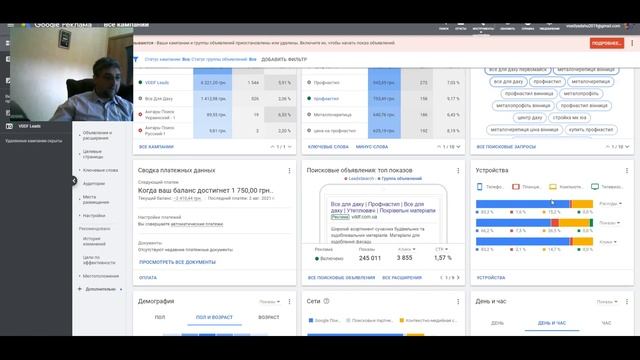Open УСТРОЙСТВА link at card bottom
640x360 pixels.
pos(491,278)
